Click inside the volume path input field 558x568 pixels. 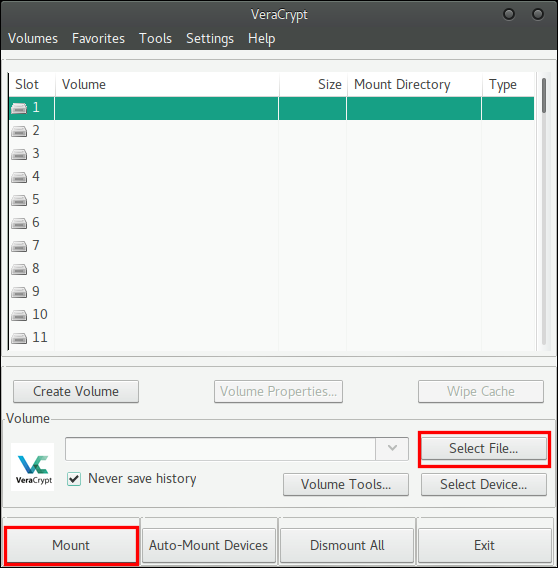(220, 449)
